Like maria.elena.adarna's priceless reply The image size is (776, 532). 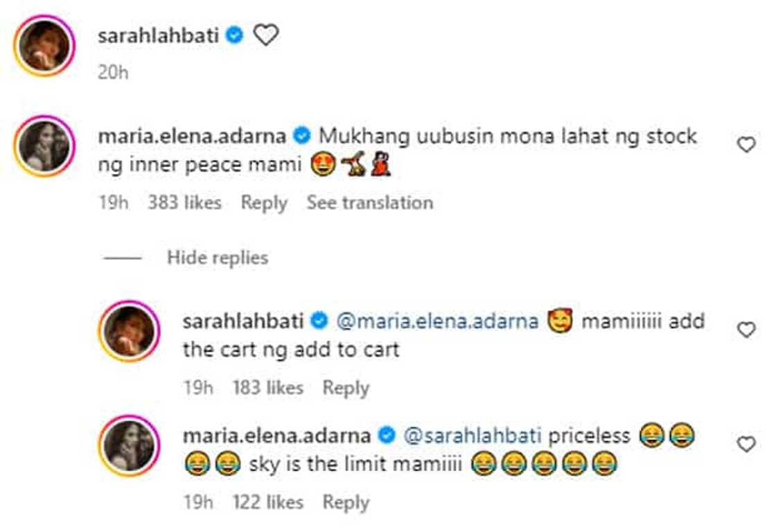746,444
